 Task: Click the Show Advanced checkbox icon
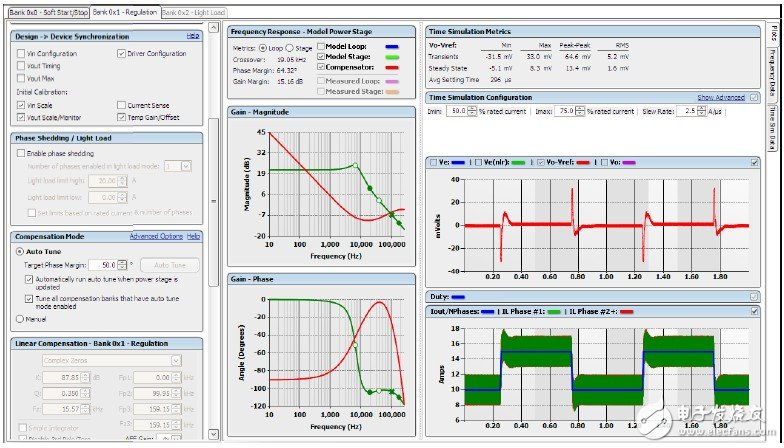point(754,97)
